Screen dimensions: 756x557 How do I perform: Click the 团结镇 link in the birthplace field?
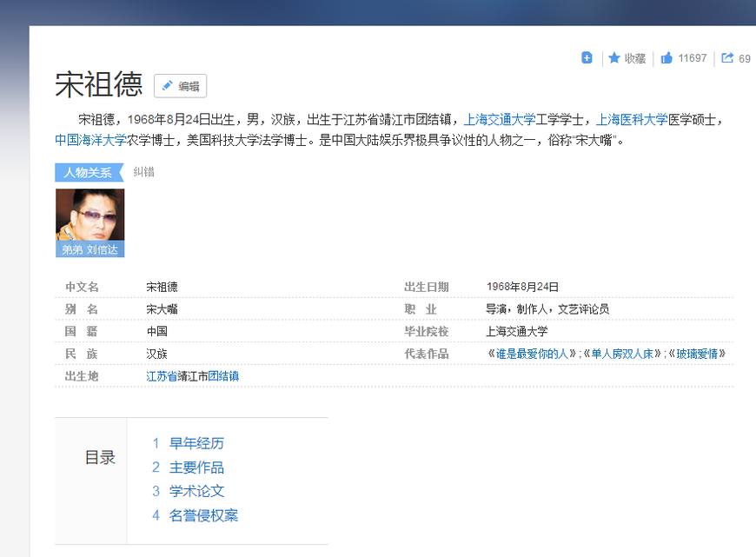coord(223,375)
